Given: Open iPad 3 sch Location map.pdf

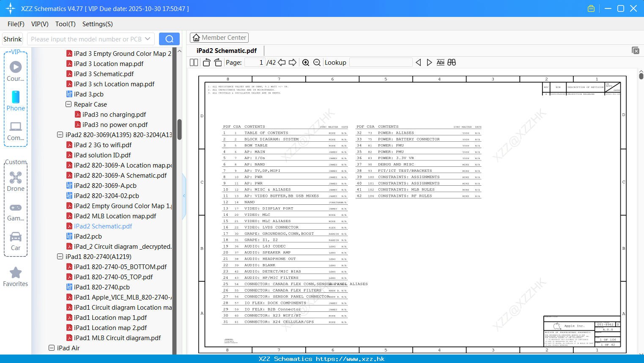Looking at the screenshot, I should (x=110, y=84).
